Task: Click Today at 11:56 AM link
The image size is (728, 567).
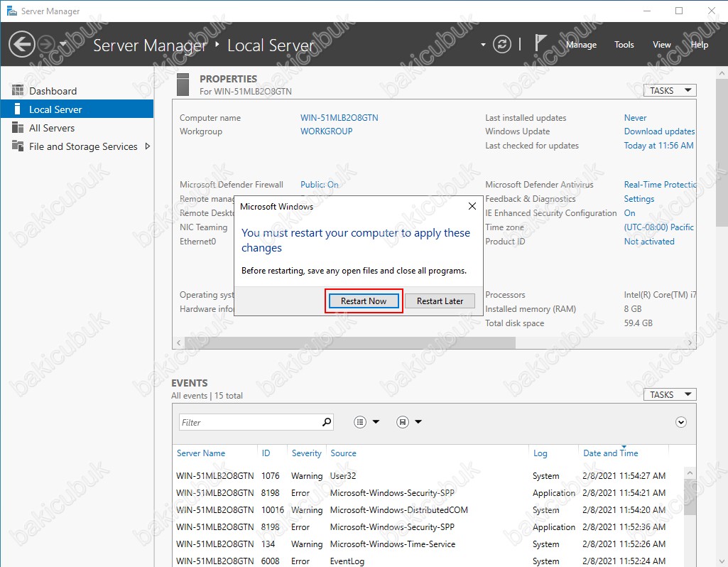Action: 658,146
